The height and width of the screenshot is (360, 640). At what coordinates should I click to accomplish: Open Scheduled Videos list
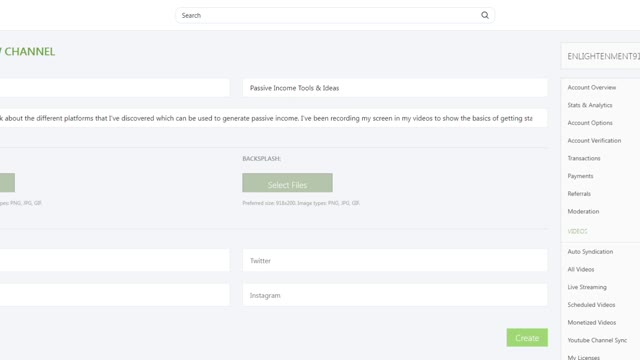(x=591, y=304)
